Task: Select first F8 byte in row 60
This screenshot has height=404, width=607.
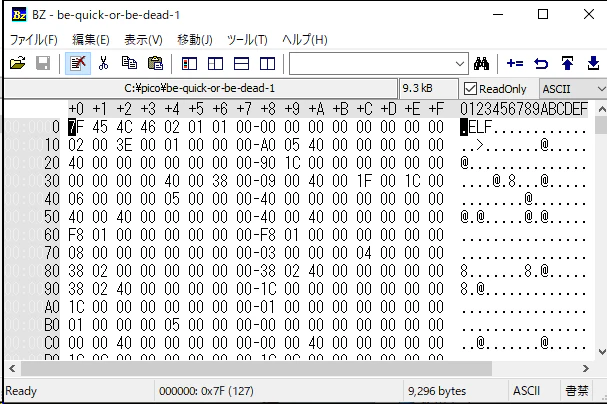Action: coord(75,235)
